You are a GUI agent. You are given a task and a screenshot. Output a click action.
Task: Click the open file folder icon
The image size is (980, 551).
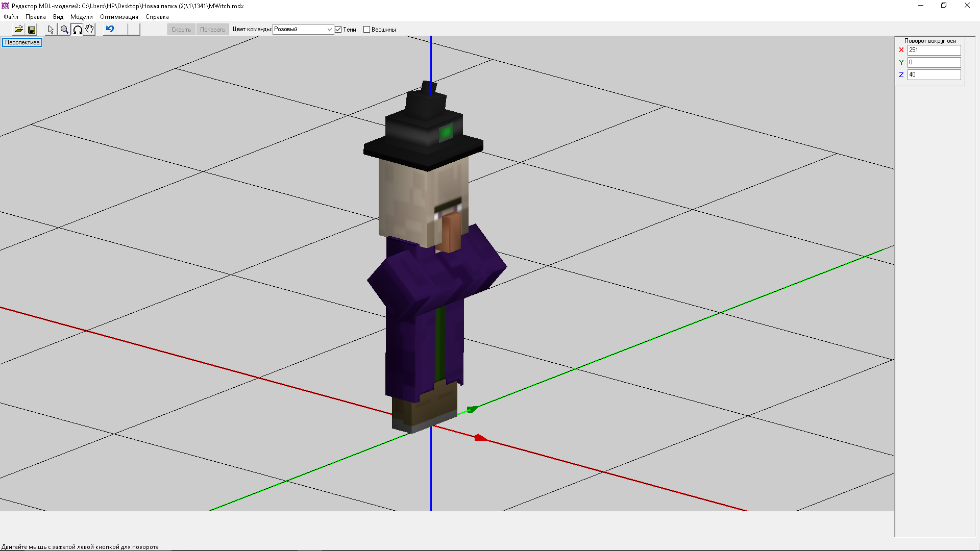pyautogui.click(x=18, y=30)
